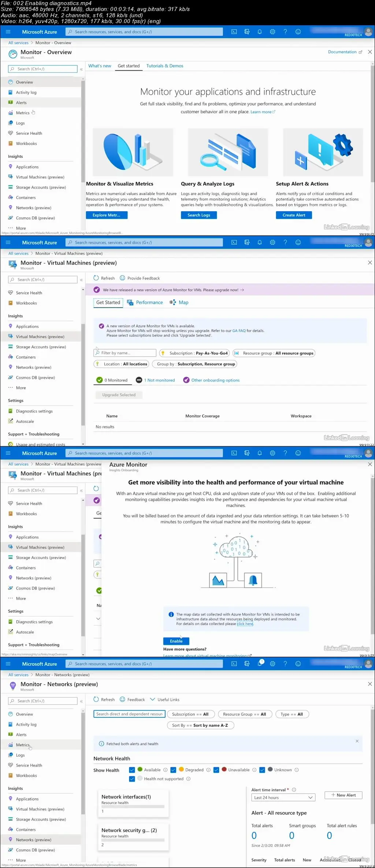Open help question mark in Monitor - Overview header

tap(285, 32)
